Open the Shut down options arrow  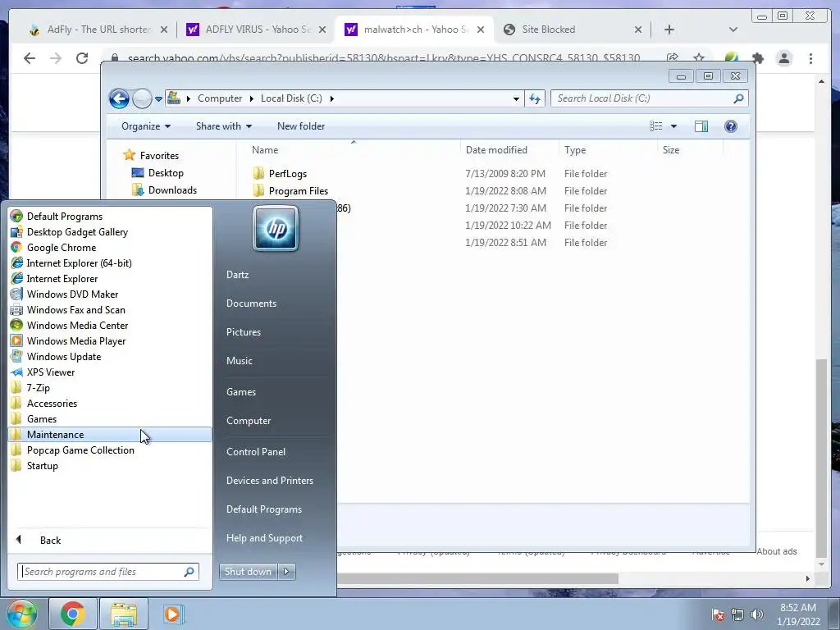click(x=286, y=572)
